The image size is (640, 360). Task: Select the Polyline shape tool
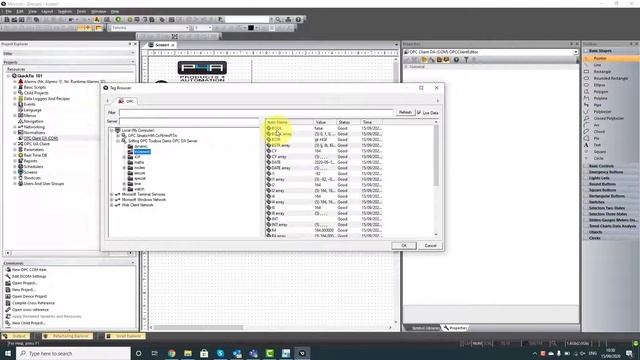click(x=600, y=98)
